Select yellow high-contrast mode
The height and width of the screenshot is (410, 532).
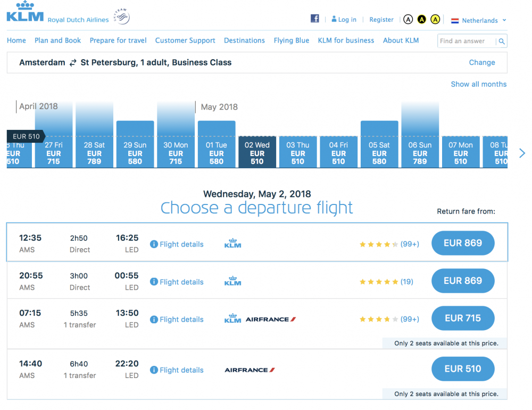click(435, 20)
